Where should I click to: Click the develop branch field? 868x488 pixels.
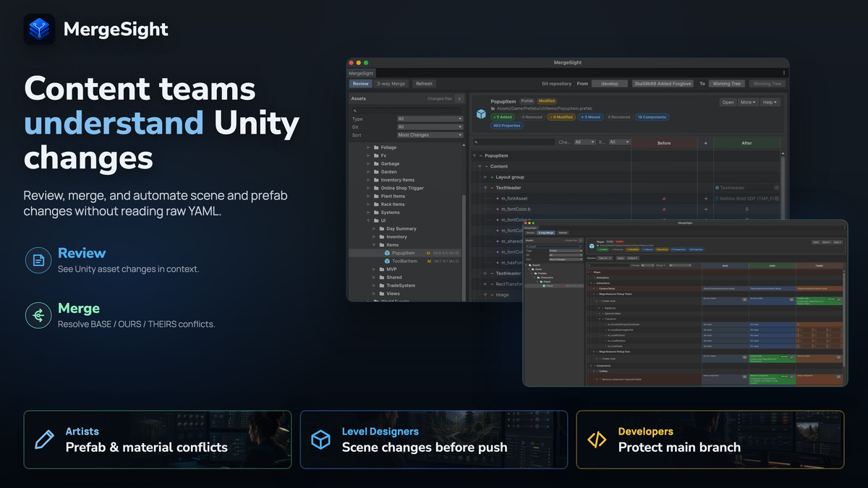610,84
